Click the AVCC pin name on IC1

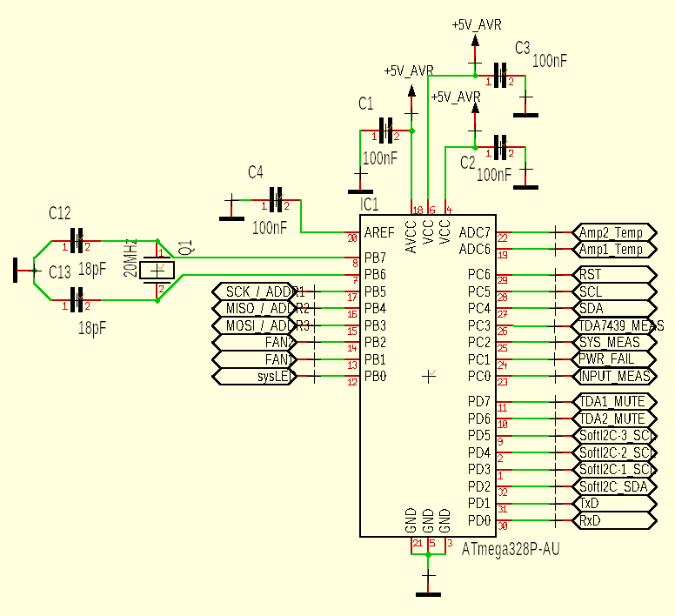point(411,237)
